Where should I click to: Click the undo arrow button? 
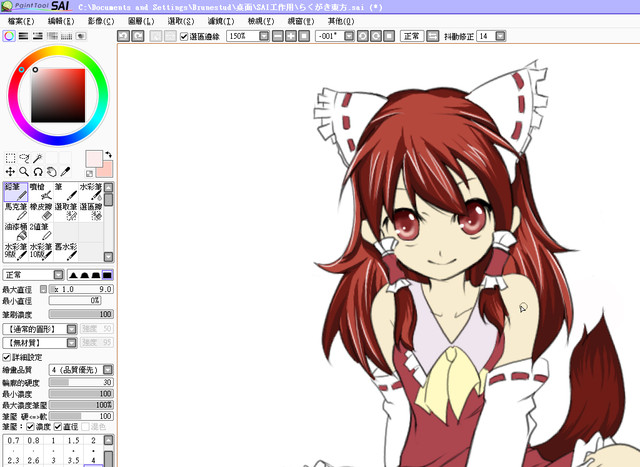click(124, 36)
